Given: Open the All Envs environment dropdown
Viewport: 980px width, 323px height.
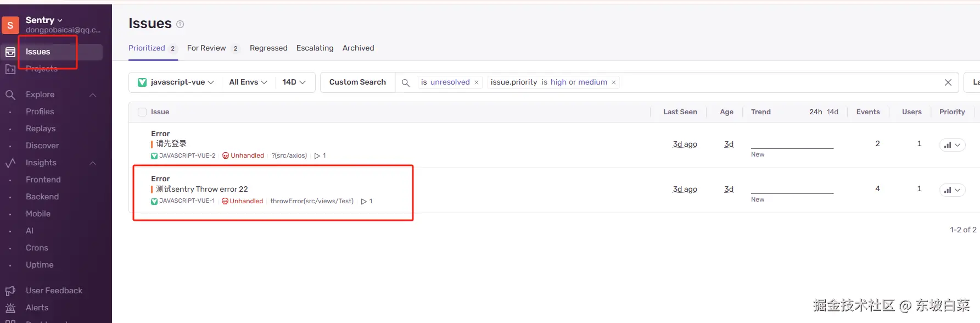Looking at the screenshot, I should [248, 82].
